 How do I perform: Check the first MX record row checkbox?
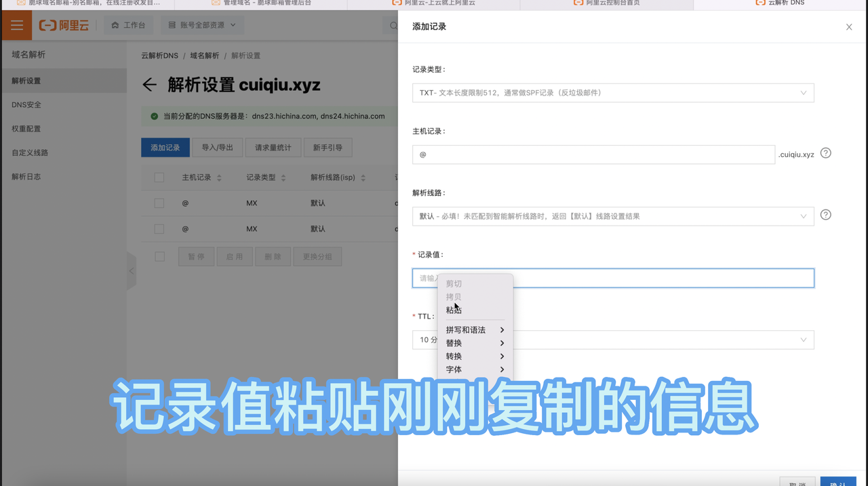[x=159, y=203]
